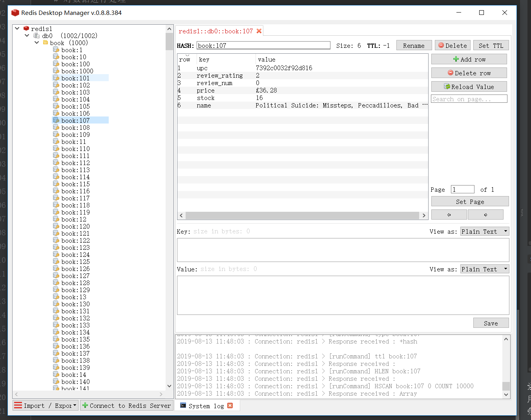Click the key icon beside book:130
Image resolution: width=531 pixels, height=420 pixels.
click(56, 304)
